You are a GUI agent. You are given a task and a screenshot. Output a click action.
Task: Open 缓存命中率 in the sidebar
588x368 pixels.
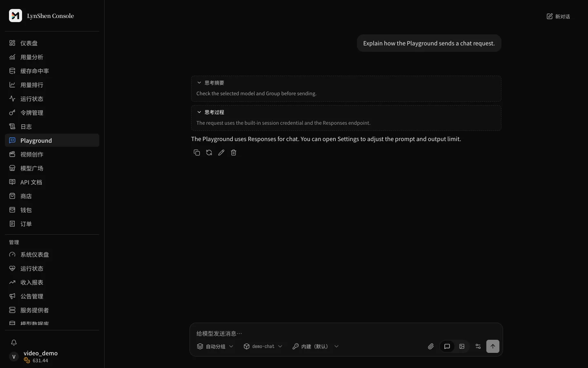pyautogui.click(x=52, y=71)
